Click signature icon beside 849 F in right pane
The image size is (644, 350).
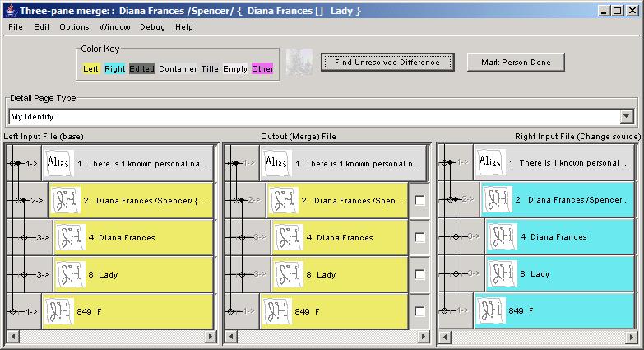click(x=491, y=310)
